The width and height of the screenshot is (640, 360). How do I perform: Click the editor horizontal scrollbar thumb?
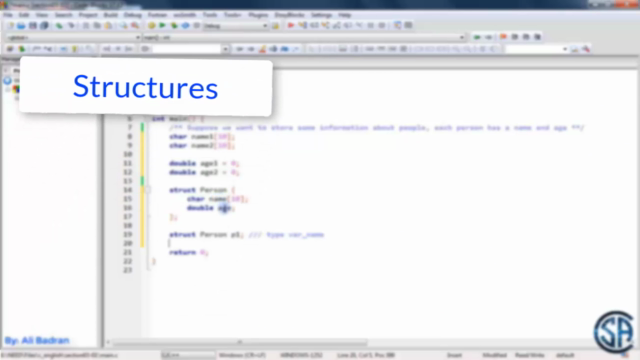point(240,342)
